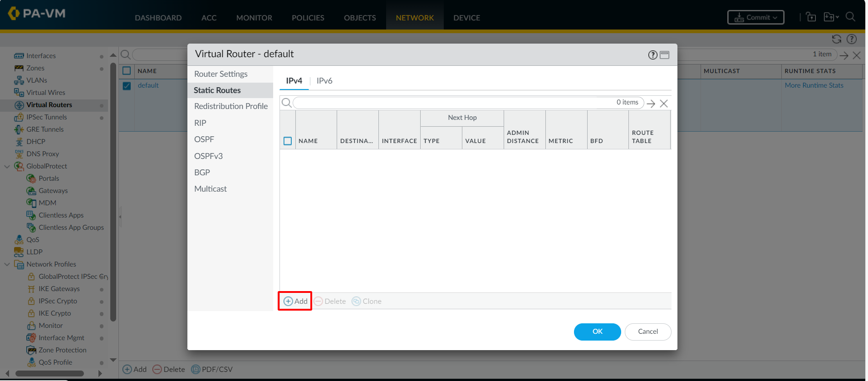
Task: Open the Commit dropdown
Action: coord(755,17)
